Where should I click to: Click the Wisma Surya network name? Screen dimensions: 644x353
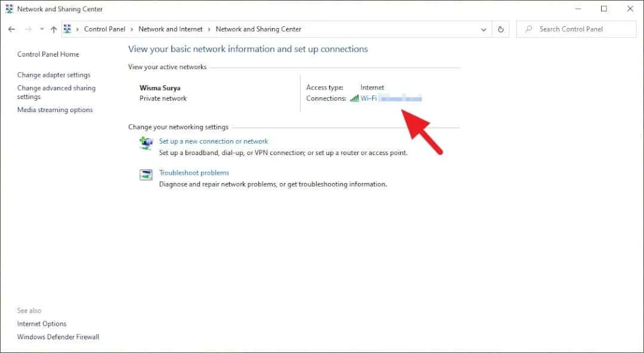click(x=160, y=88)
